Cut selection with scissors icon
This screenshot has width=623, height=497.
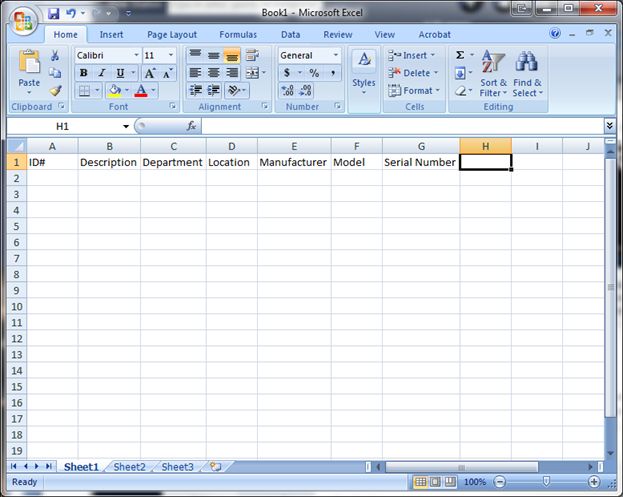(55, 55)
